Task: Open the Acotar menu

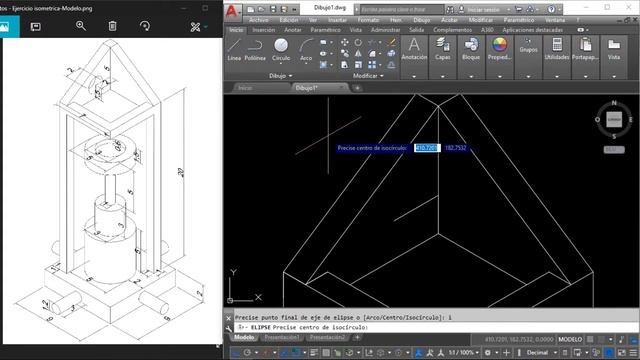Action: click(449, 20)
